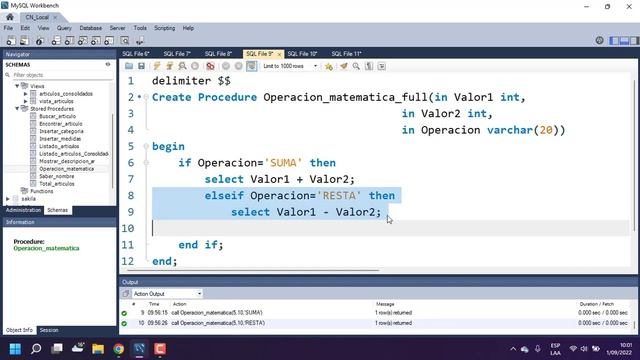Run explain plan with the magnifier lightning icon

(182, 66)
